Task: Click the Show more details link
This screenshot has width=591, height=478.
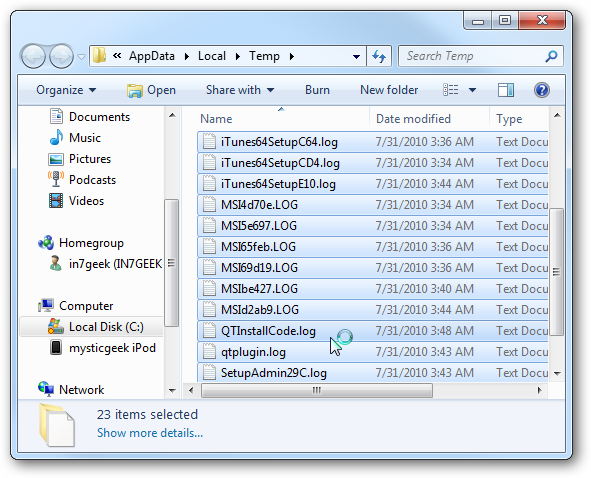Action: click(150, 433)
